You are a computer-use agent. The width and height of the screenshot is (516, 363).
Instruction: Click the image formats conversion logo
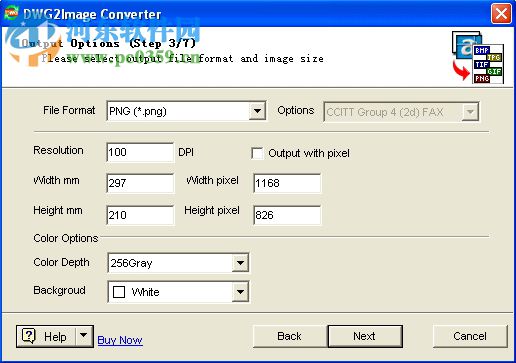(478, 57)
